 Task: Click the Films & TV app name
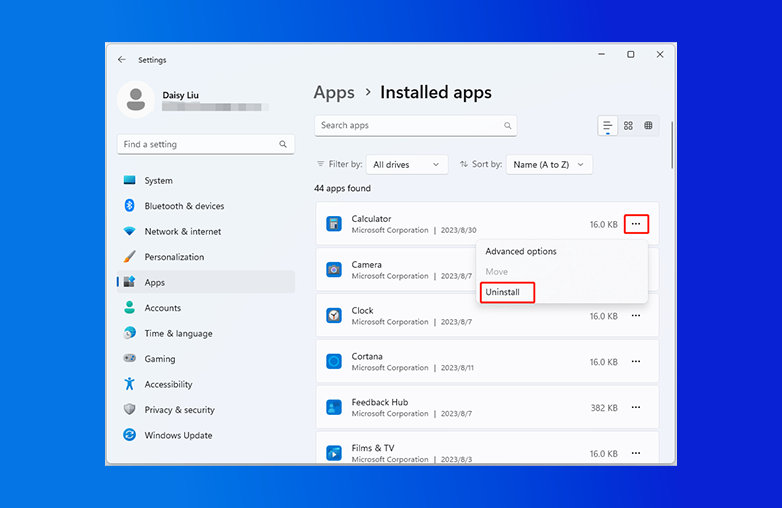(x=373, y=448)
